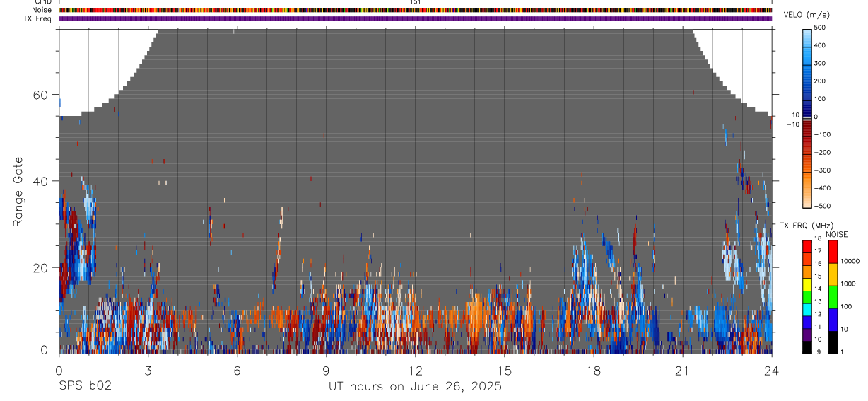Click the 'Range Gate' vertical axis title
The height and width of the screenshot is (401, 868).
18,192
